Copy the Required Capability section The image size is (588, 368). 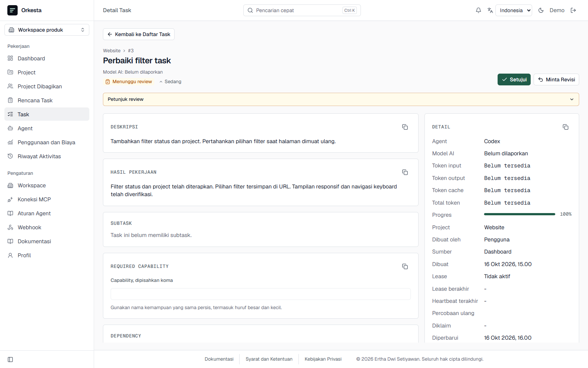pos(405,266)
